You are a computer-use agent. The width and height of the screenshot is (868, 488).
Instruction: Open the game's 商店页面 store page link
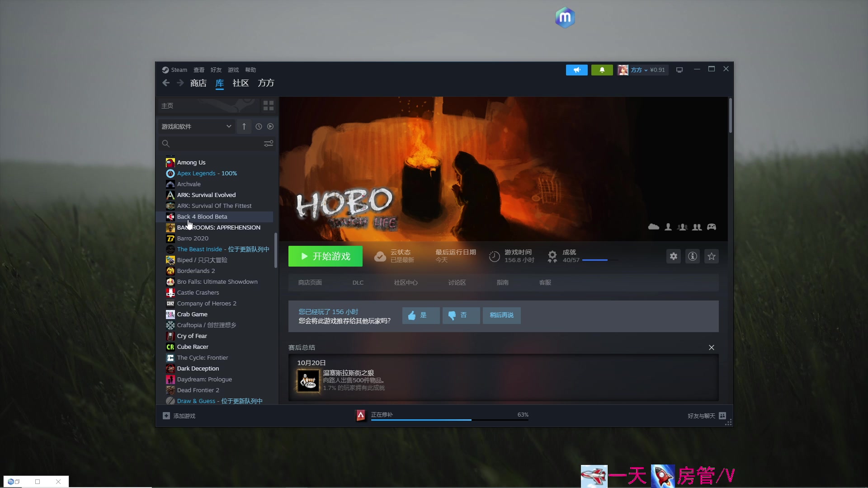[x=310, y=282]
